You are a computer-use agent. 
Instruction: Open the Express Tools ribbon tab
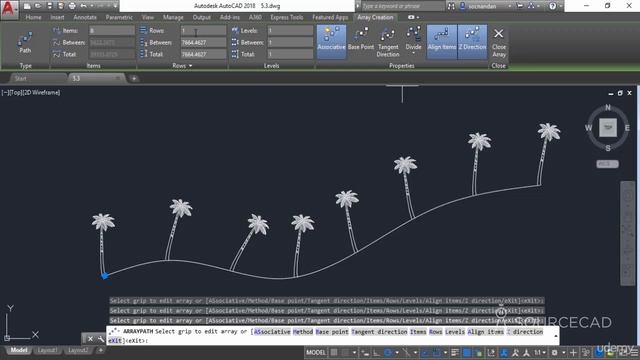[x=287, y=17]
